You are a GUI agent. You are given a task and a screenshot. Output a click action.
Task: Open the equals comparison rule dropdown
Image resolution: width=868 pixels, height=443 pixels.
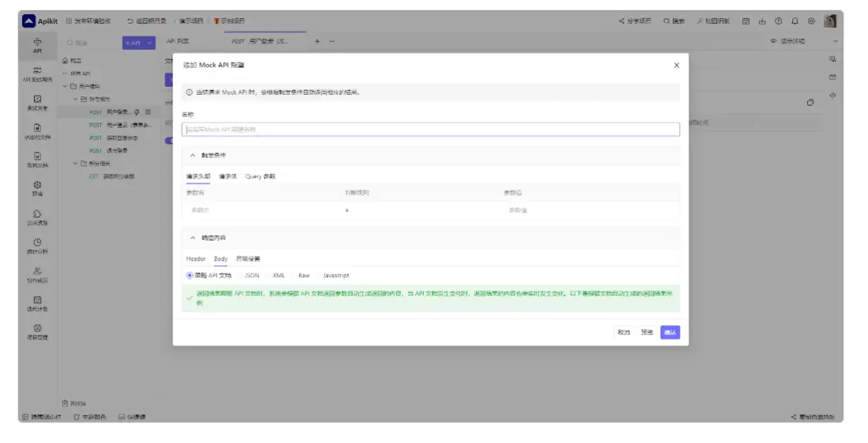(x=421, y=210)
